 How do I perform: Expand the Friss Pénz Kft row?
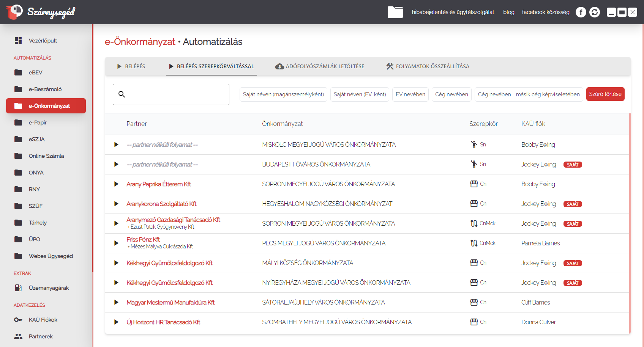pyautogui.click(x=116, y=243)
